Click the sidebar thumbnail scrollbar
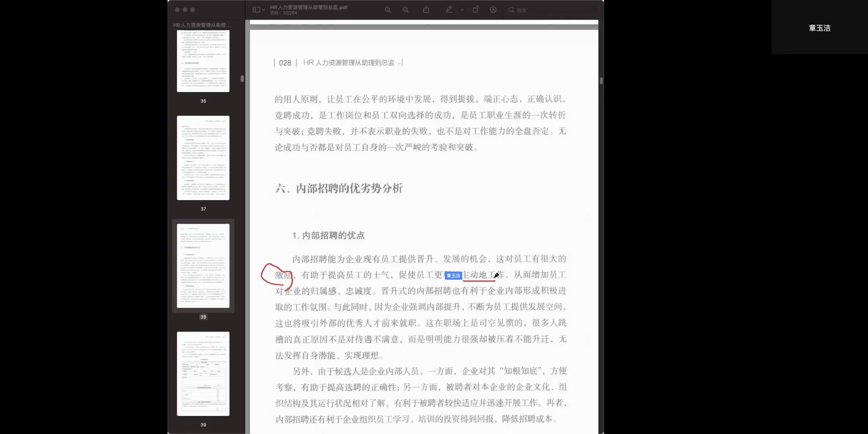Viewport: 868px width, 434px height. 242,79
